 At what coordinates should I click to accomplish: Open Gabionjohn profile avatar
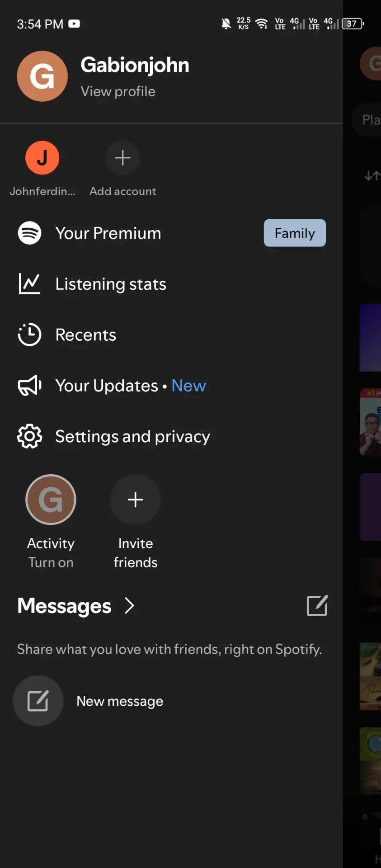(42, 76)
